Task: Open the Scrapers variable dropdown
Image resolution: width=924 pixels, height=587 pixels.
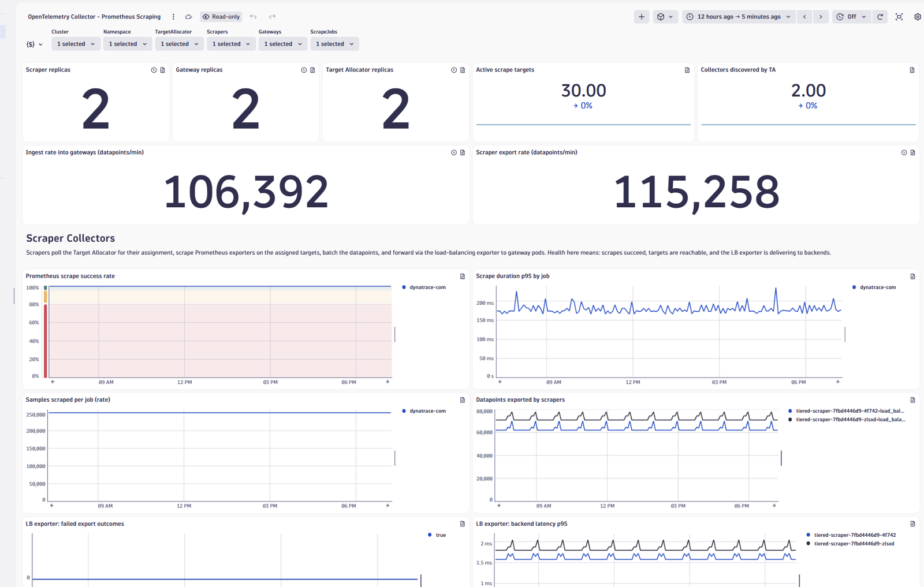Action: click(231, 44)
